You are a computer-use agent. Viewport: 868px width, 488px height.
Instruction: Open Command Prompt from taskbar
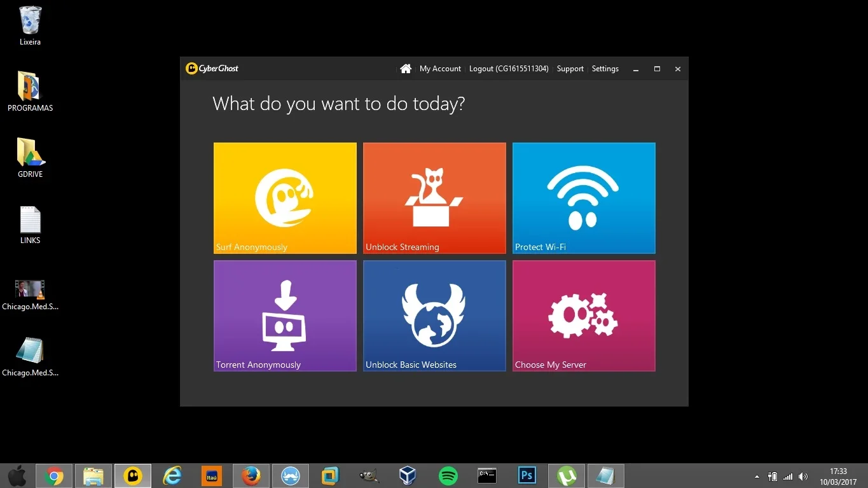(487, 476)
